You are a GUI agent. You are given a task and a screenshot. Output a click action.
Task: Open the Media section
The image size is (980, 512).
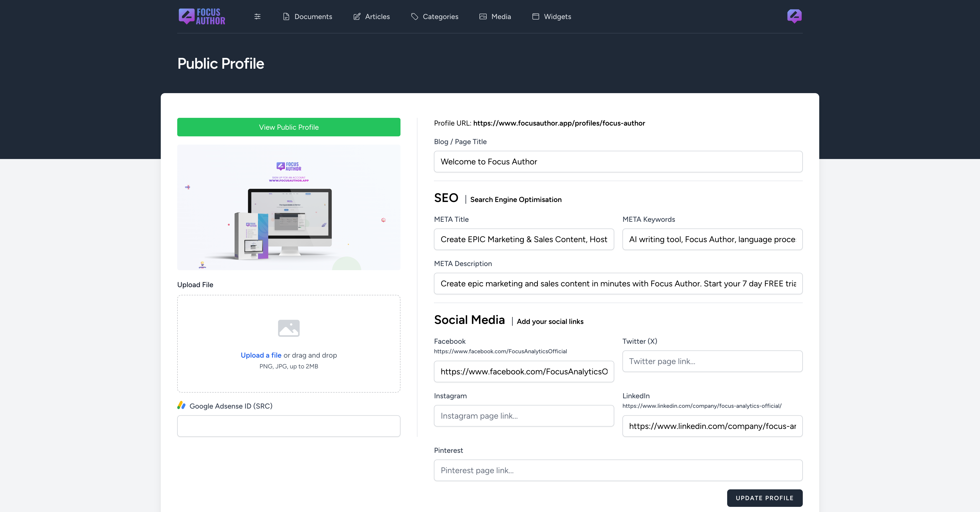pos(495,16)
